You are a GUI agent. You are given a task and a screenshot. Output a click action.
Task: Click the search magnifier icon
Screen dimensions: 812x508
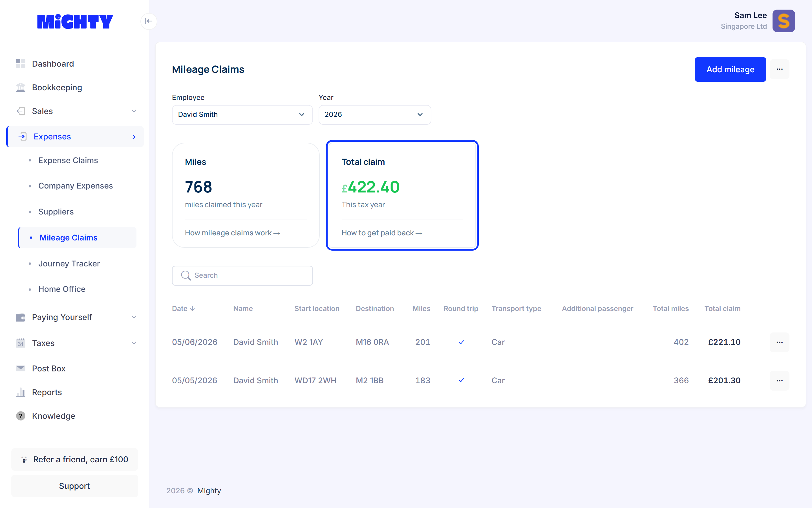pyautogui.click(x=186, y=275)
